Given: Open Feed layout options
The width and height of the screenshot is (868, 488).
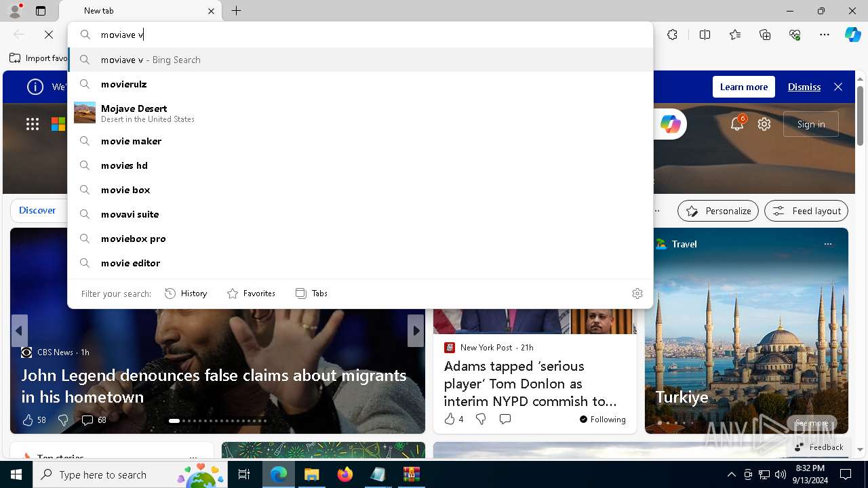Looking at the screenshot, I should tap(806, 211).
